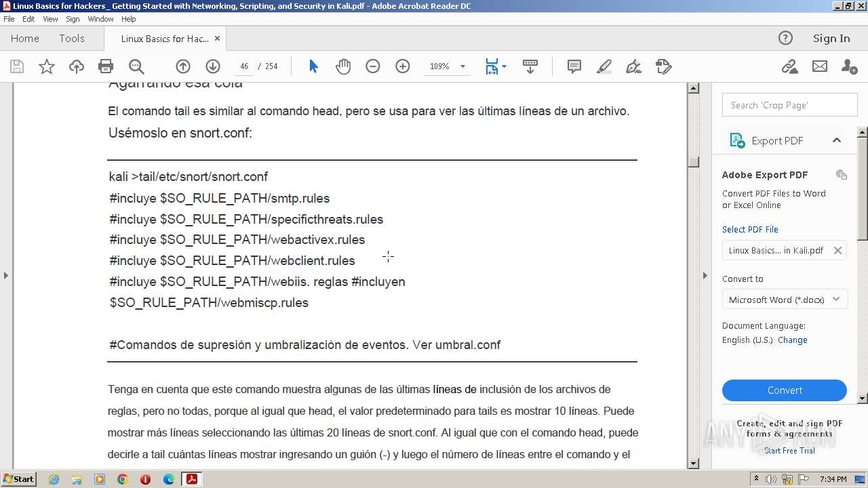Click the Adobe Acrobat taskbar button
Screen dimensions: 868x488
coord(192,479)
